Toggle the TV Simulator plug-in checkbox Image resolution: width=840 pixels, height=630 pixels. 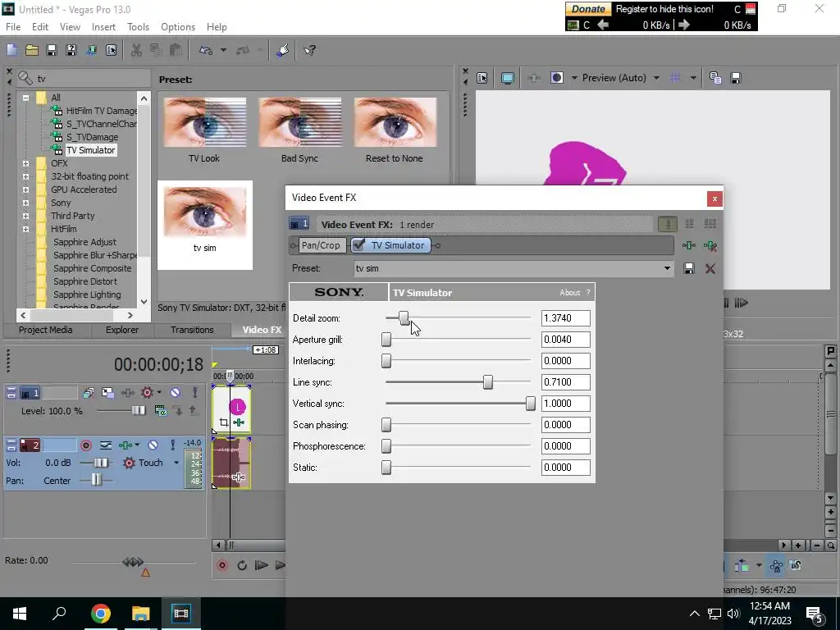(x=359, y=244)
